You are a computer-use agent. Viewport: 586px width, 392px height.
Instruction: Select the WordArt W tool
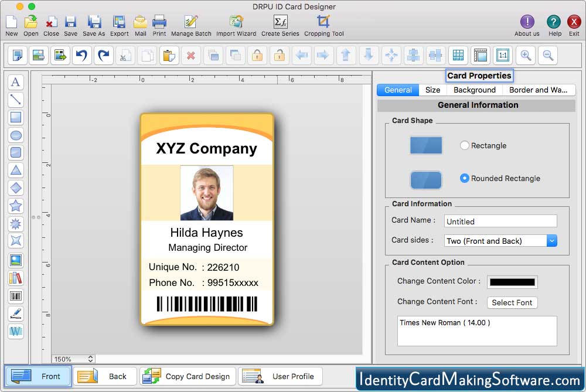(x=16, y=331)
